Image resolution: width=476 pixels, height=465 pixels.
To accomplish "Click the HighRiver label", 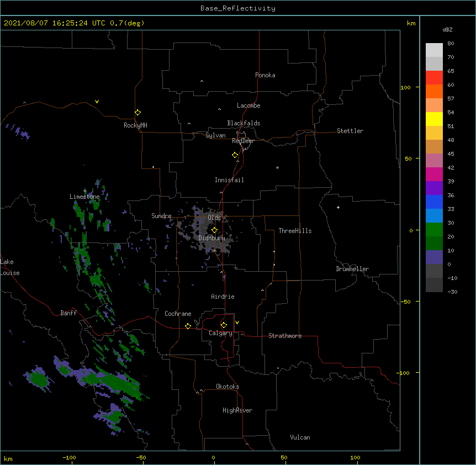I will point(237,410).
